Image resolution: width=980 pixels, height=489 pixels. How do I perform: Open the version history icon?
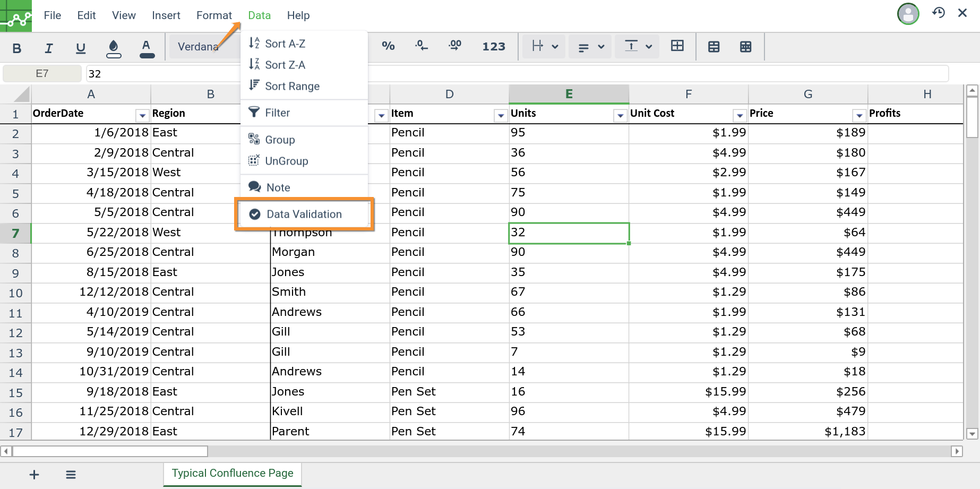pyautogui.click(x=938, y=13)
